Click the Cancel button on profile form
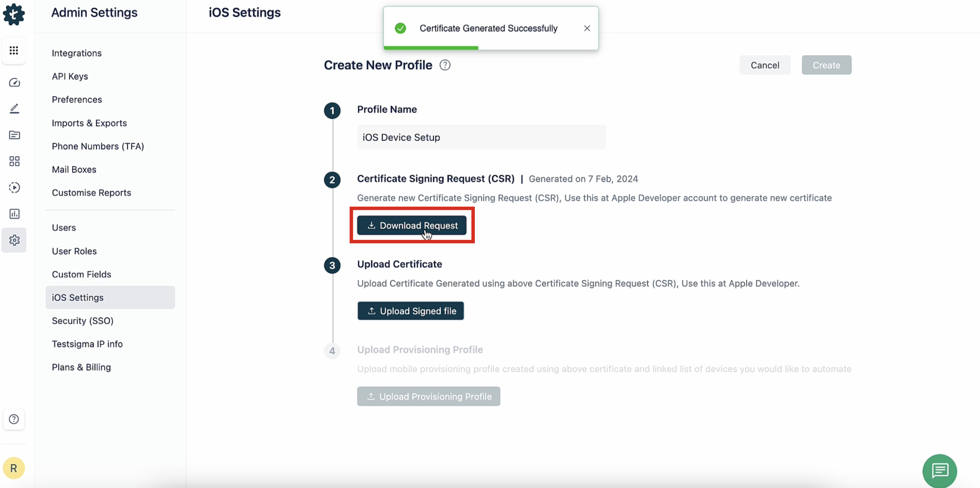This screenshot has height=488, width=980. coord(765,65)
